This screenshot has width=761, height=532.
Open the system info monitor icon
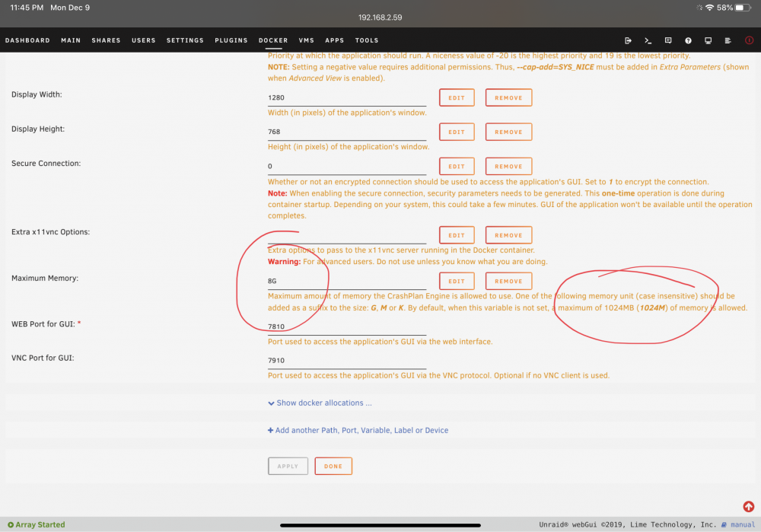pyautogui.click(x=708, y=40)
